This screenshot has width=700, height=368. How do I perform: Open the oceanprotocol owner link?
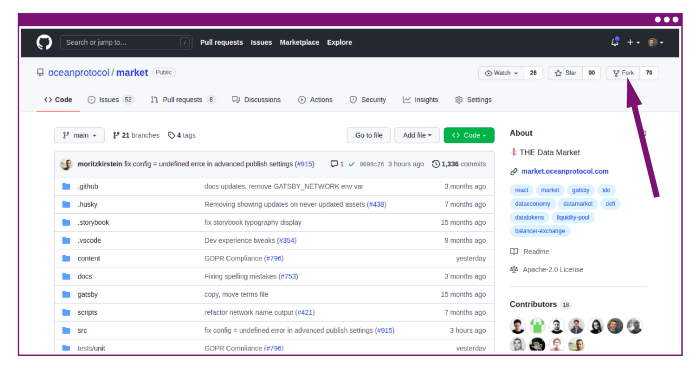[79, 72]
